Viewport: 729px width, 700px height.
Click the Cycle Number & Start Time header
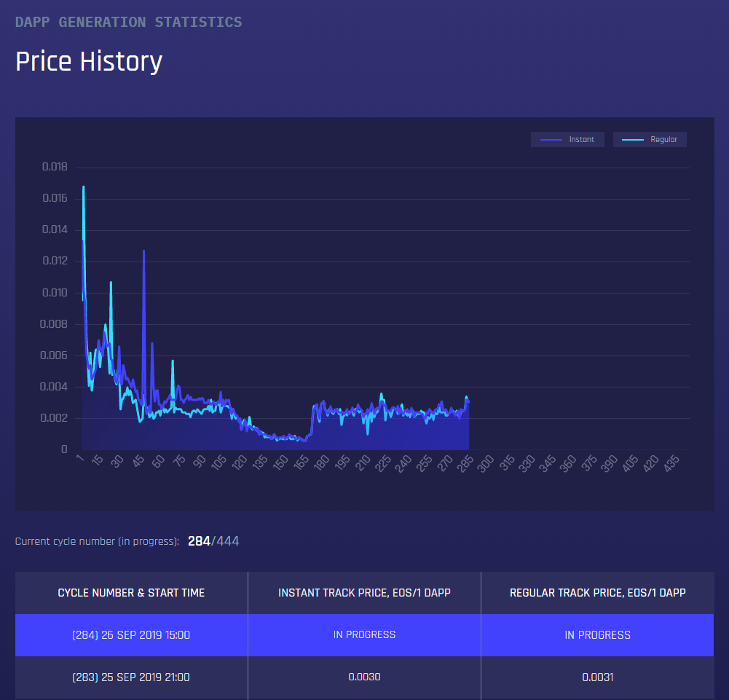(131, 593)
